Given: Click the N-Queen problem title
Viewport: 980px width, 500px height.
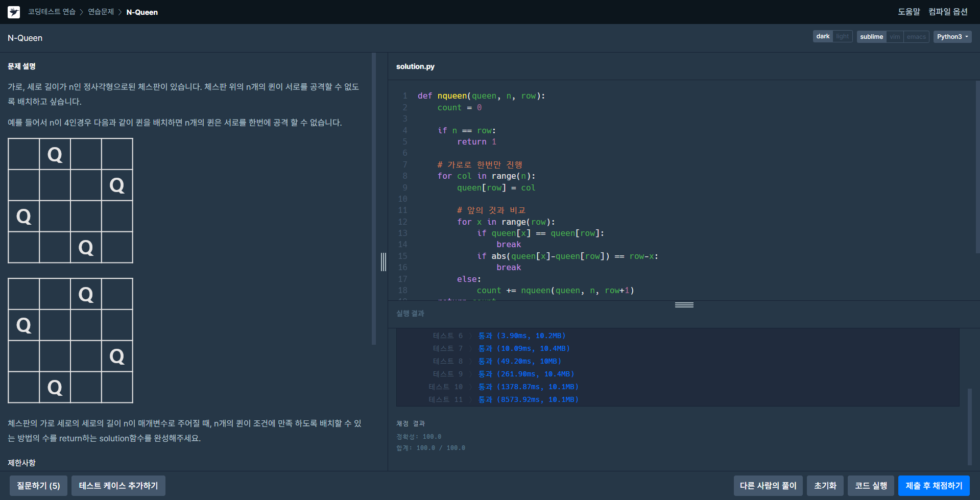Looking at the screenshot, I should pyautogui.click(x=25, y=38).
